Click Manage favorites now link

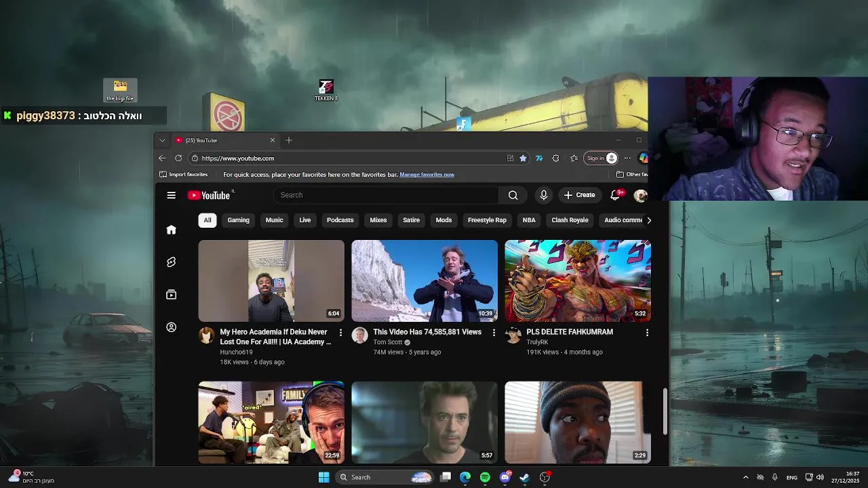[427, 175]
